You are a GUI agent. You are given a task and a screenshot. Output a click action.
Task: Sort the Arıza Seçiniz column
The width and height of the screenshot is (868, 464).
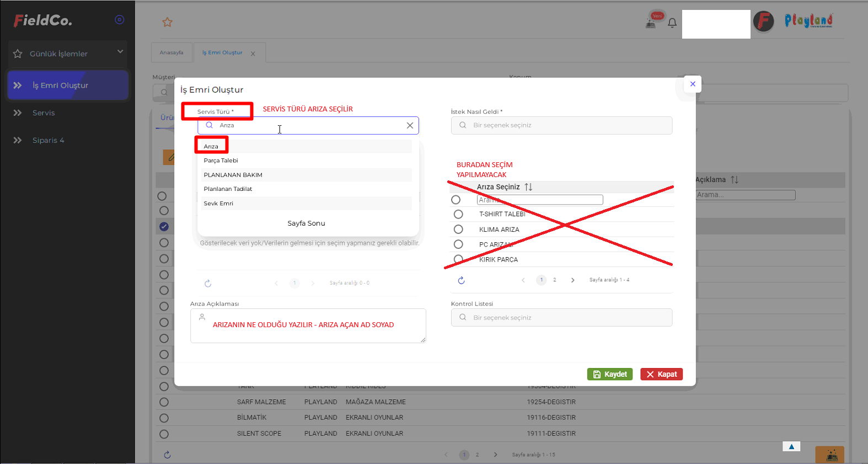click(528, 187)
